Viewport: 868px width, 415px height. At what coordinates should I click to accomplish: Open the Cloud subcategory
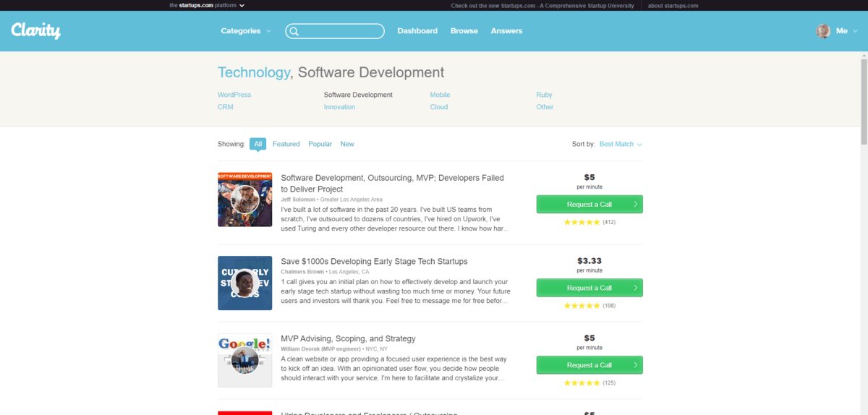click(439, 107)
